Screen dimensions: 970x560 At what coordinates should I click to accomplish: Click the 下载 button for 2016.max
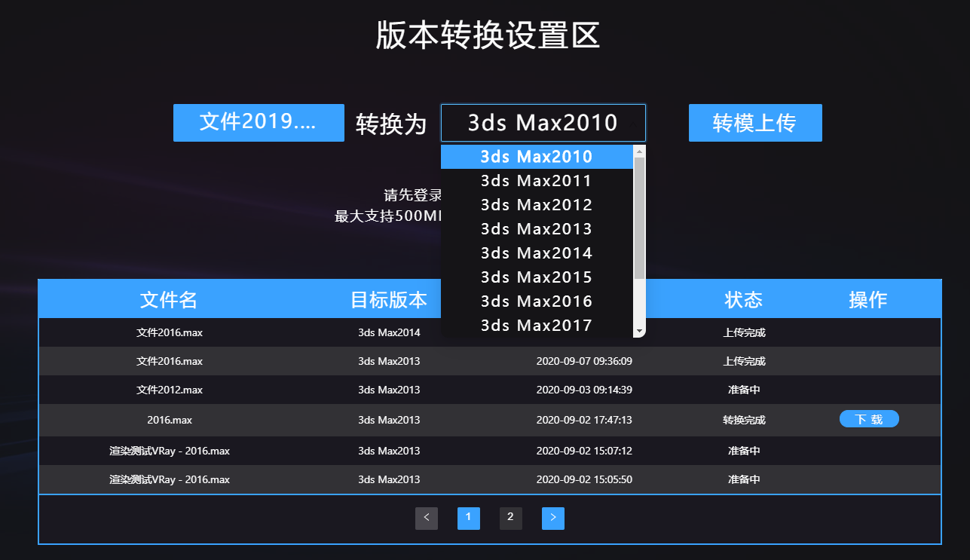[x=869, y=419]
